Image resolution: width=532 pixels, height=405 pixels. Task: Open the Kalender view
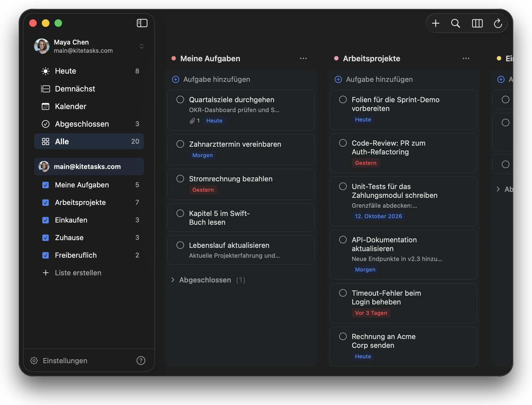(89, 106)
